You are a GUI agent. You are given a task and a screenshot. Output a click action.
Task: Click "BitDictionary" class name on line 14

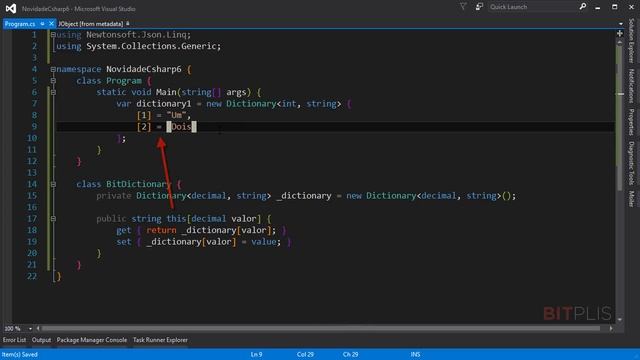pos(138,184)
